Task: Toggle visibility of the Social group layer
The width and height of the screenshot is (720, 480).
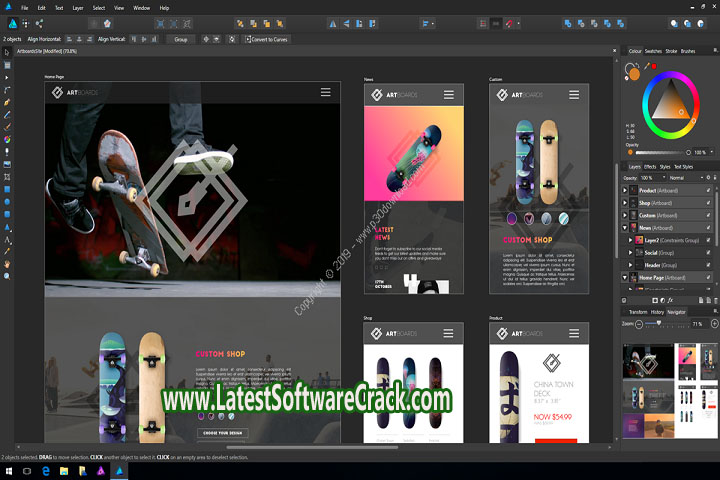Action: [708, 252]
